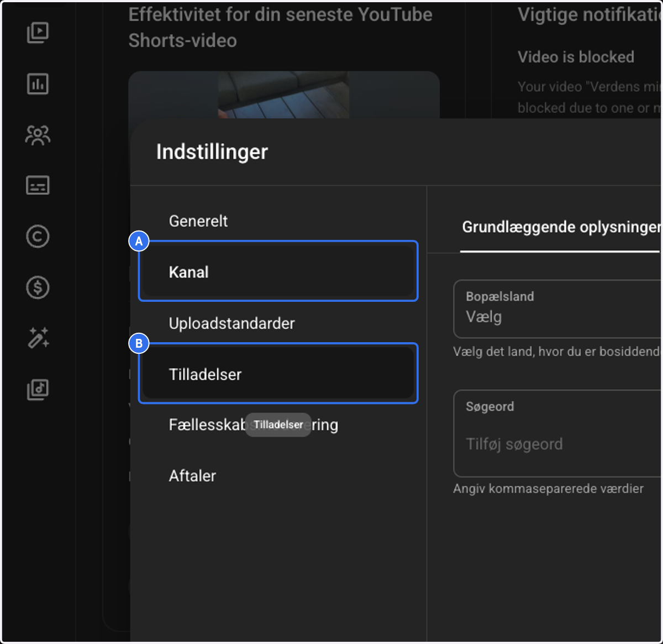Open the Audio library icon in the sidebar
Screen dimensions: 663x644
coord(38,389)
